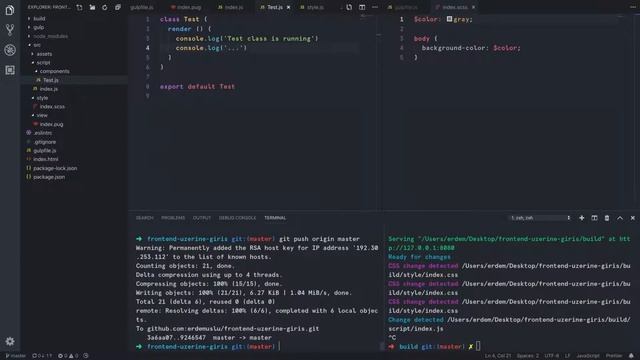Open the DEBUG CONSOLE panel tab
This screenshot has width=640, height=360.
[237, 218]
